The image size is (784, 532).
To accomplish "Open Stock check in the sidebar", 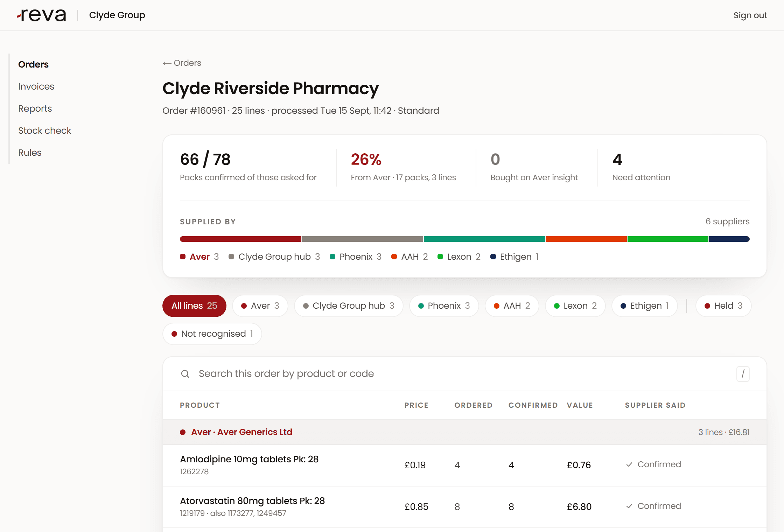I will pyautogui.click(x=44, y=131).
